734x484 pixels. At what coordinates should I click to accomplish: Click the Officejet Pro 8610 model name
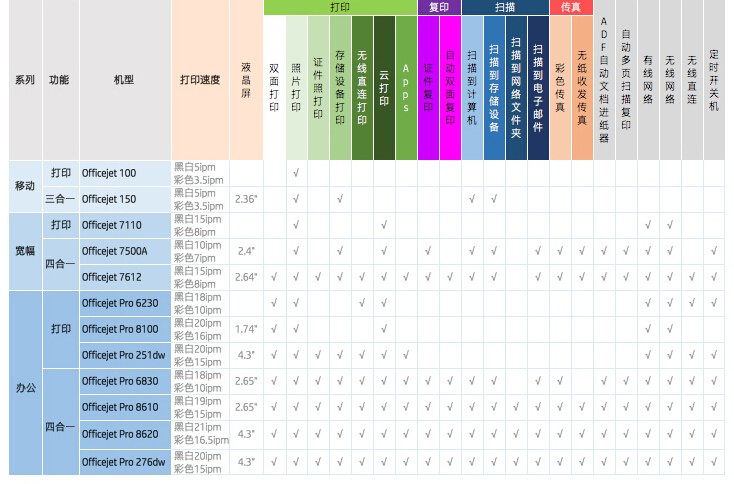[x=120, y=408]
